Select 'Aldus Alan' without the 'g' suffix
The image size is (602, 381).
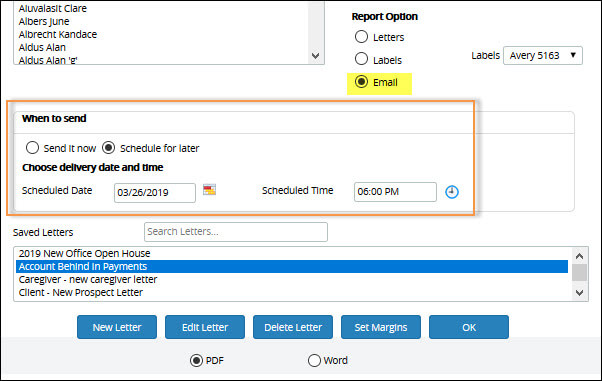click(x=42, y=48)
